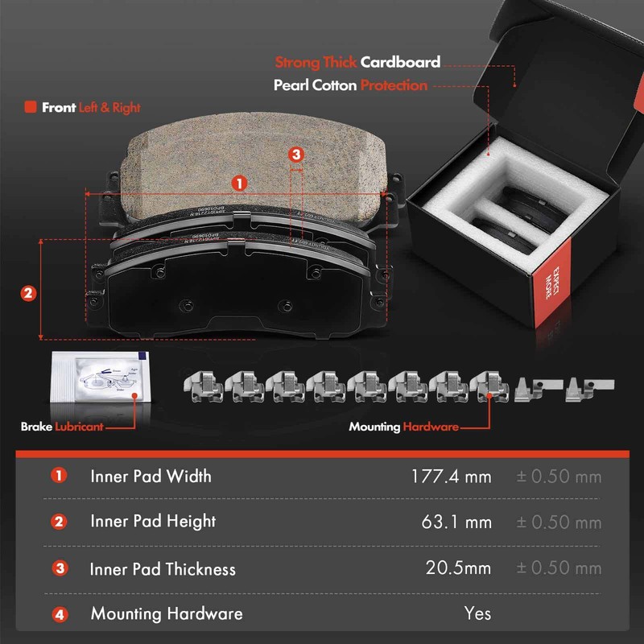Select the thickness marker 3 above the pad
Screen dimensions: 644x644
coord(296,155)
